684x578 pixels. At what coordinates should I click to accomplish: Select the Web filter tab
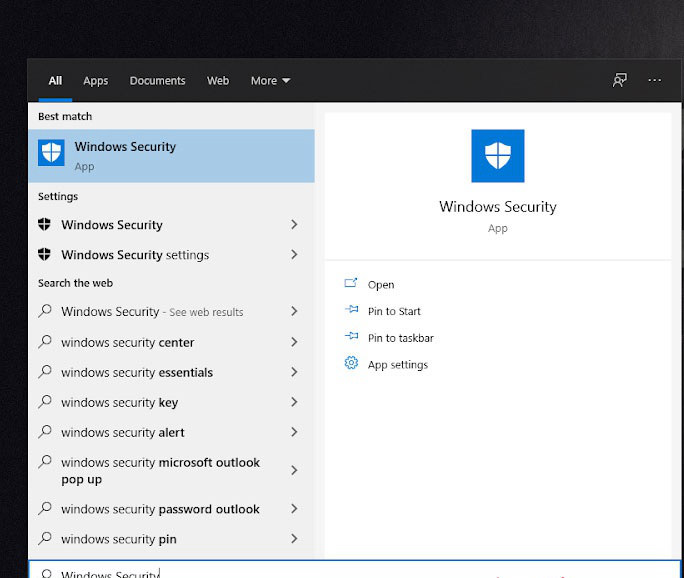tap(218, 81)
